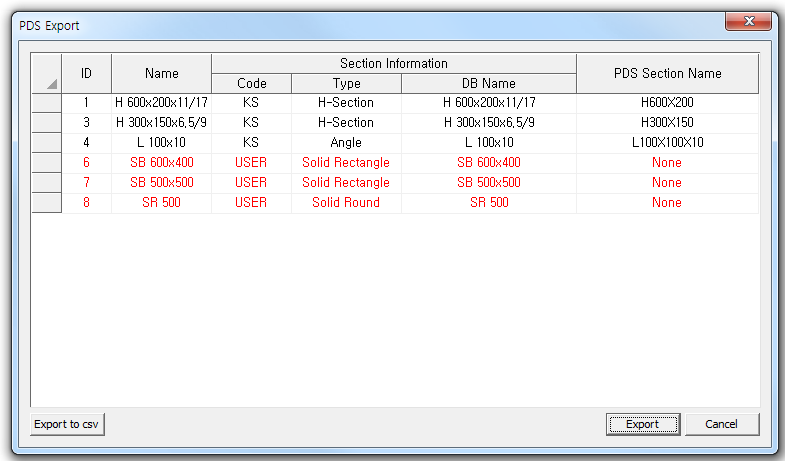The height and width of the screenshot is (461, 785).
Task: Click the Export button
Action: [x=642, y=424]
